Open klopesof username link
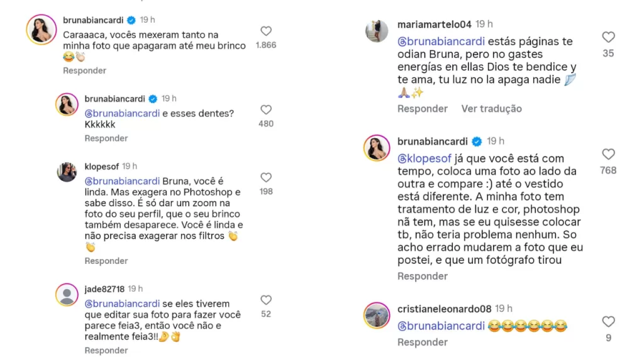Image resolution: width=644 pixels, height=362 pixels. [102, 167]
